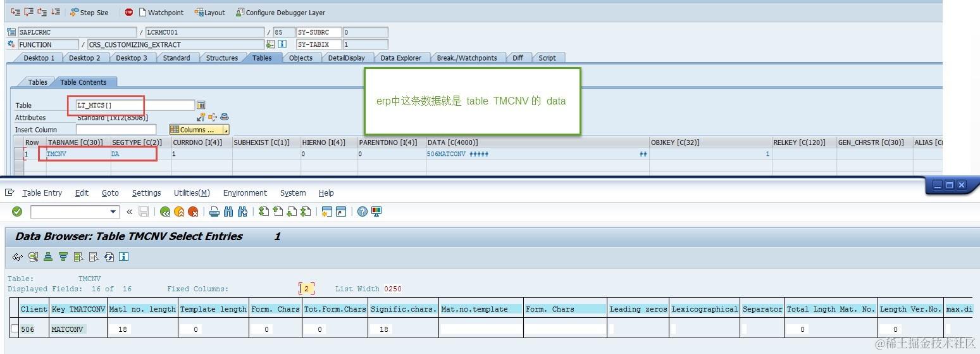Click the Find binoculars icon
The height and width of the screenshot is (354, 980).
click(228, 212)
